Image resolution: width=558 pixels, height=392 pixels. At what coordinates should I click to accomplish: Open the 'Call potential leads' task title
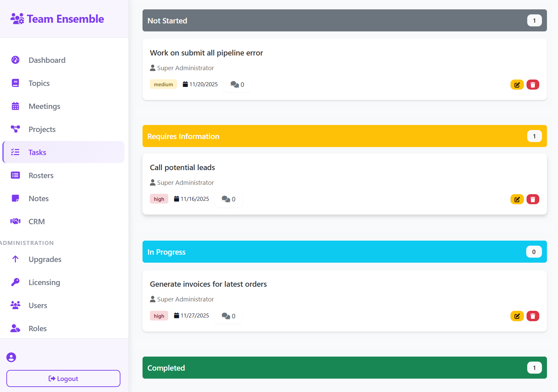tap(182, 167)
